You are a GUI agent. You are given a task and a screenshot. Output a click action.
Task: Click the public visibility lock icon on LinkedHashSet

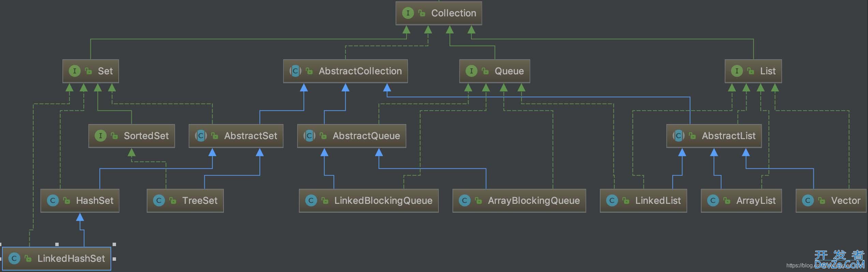pyautogui.click(x=28, y=258)
